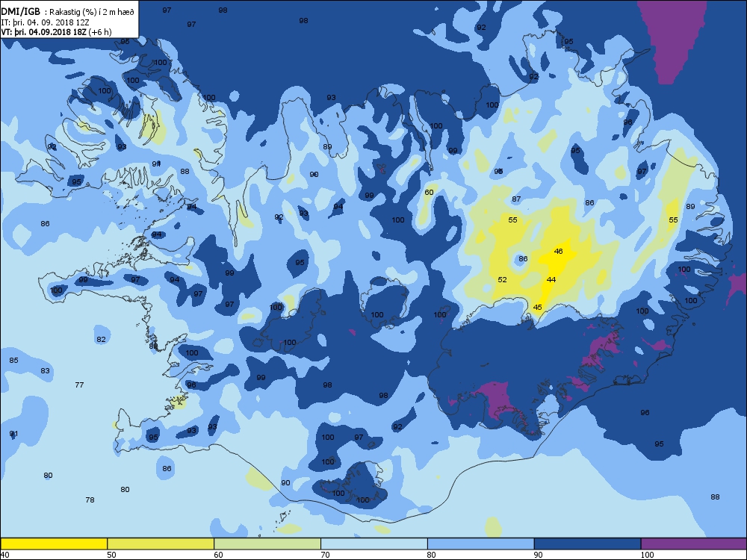Click the legend scale label 100
The image size is (747, 560).
click(x=647, y=555)
